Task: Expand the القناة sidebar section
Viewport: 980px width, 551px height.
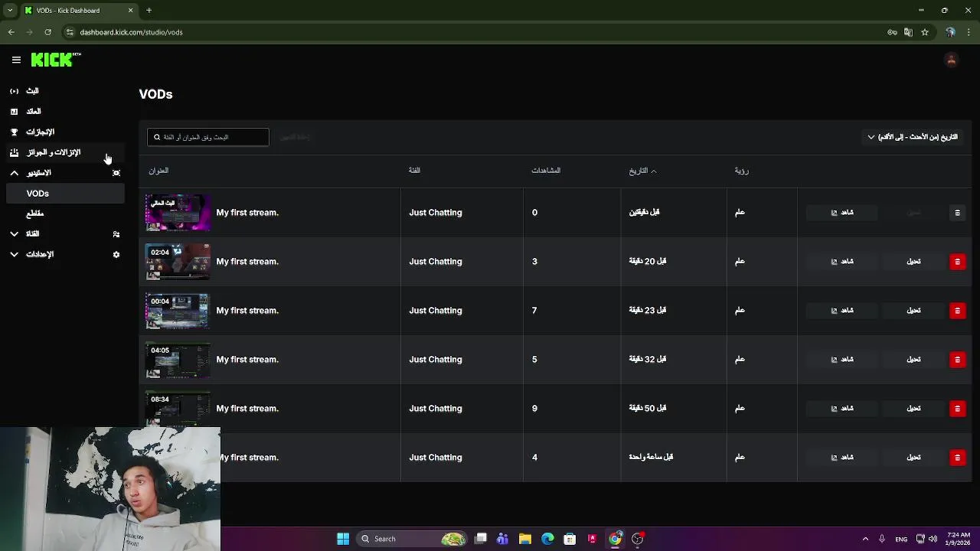Action: (14, 234)
